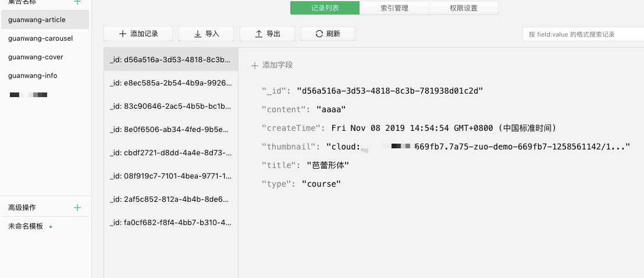
Task: Click the plus icon next to 添加字段
Action: point(254,66)
